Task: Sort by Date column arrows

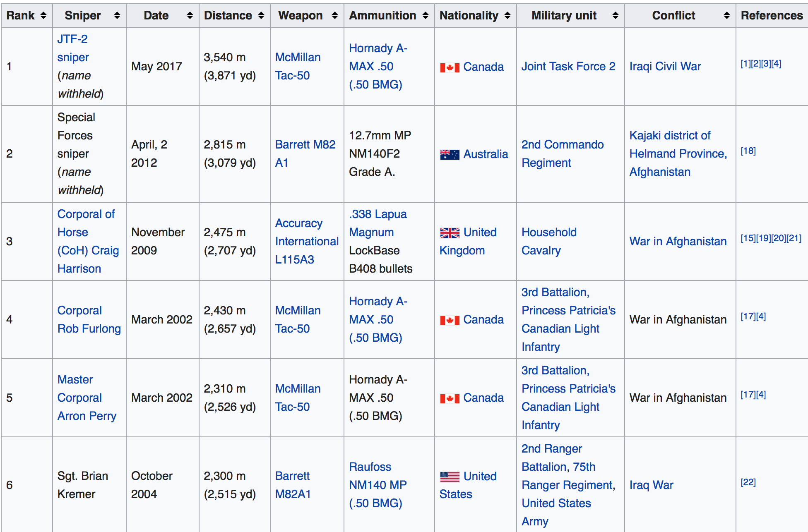Action: tap(190, 16)
